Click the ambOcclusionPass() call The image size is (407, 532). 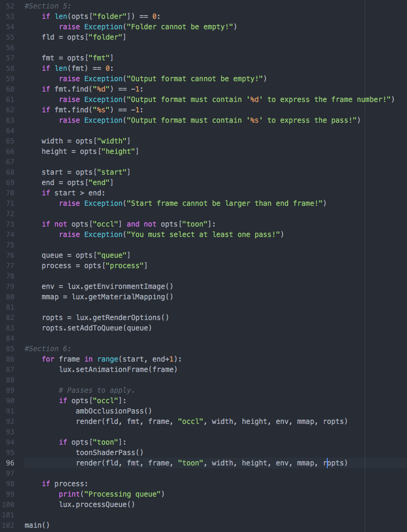[x=114, y=411]
